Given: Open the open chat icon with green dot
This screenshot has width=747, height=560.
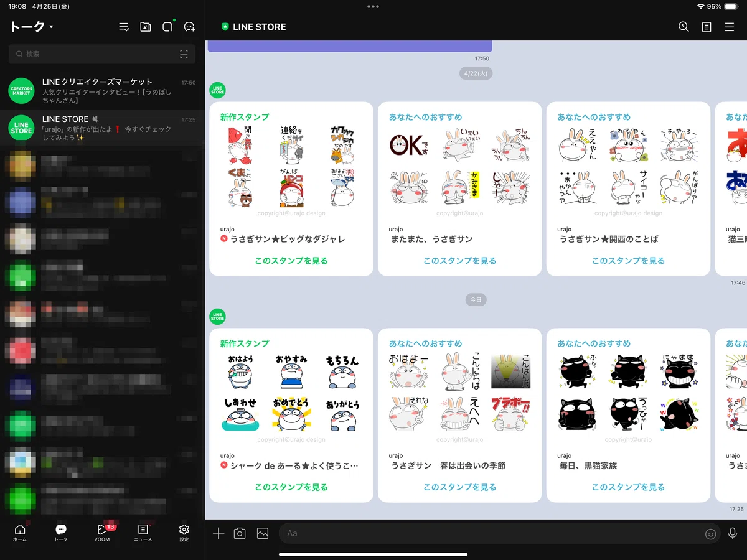Looking at the screenshot, I should (167, 26).
